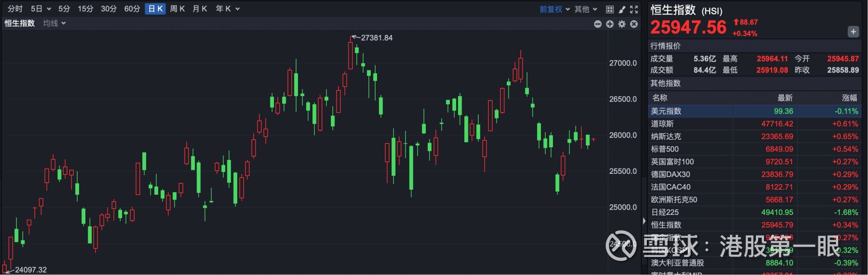Click the 25000.0 price axis label

click(x=623, y=207)
